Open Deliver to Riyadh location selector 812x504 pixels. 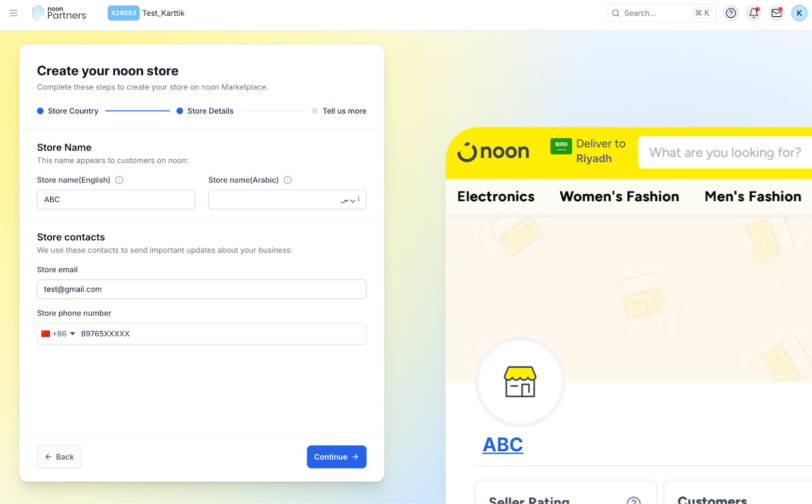tap(589, 151)
